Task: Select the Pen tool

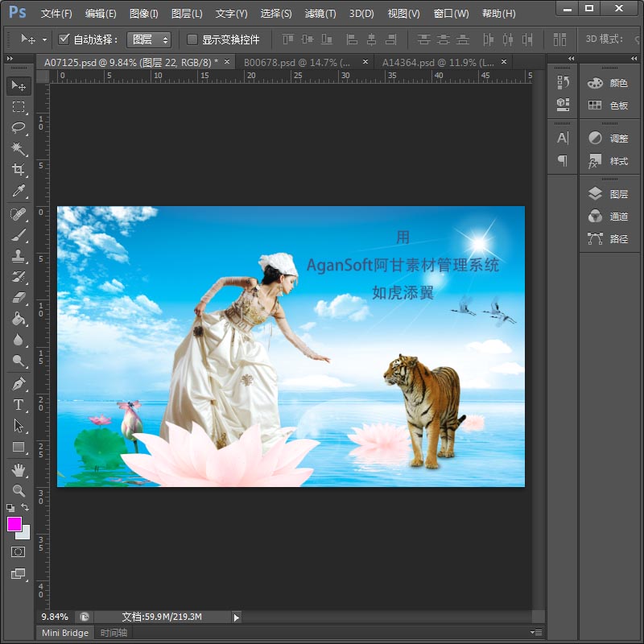Action: point(19,384)
